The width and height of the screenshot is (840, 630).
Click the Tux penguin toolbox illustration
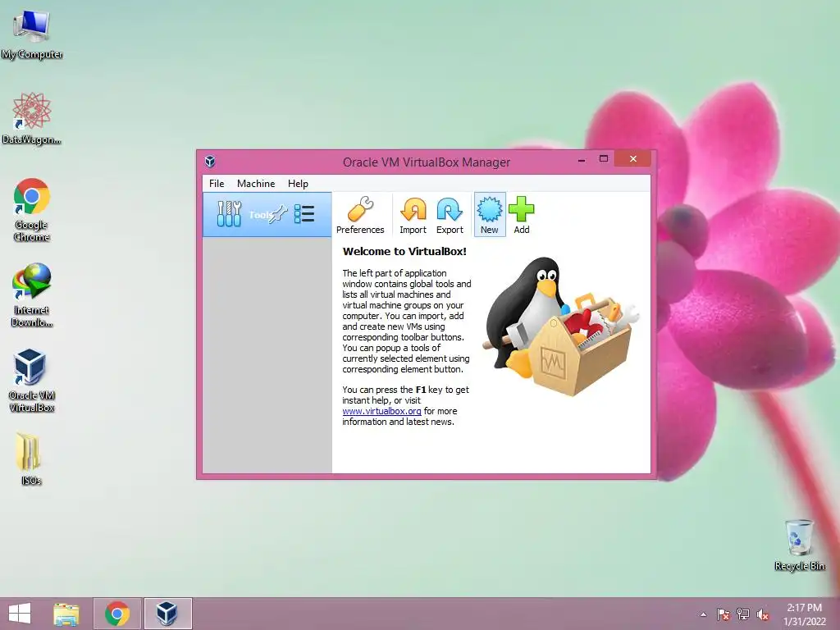click(561, 326)
